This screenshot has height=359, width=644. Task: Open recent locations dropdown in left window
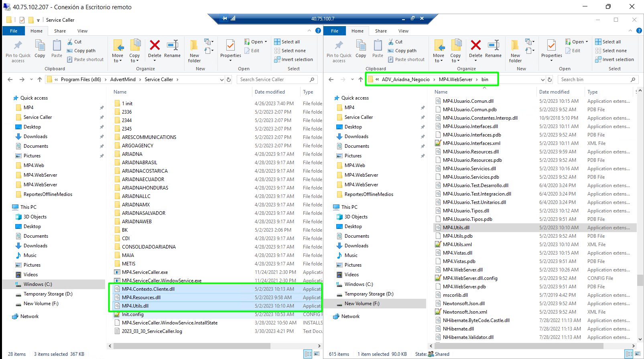click(x=31, y=80)
